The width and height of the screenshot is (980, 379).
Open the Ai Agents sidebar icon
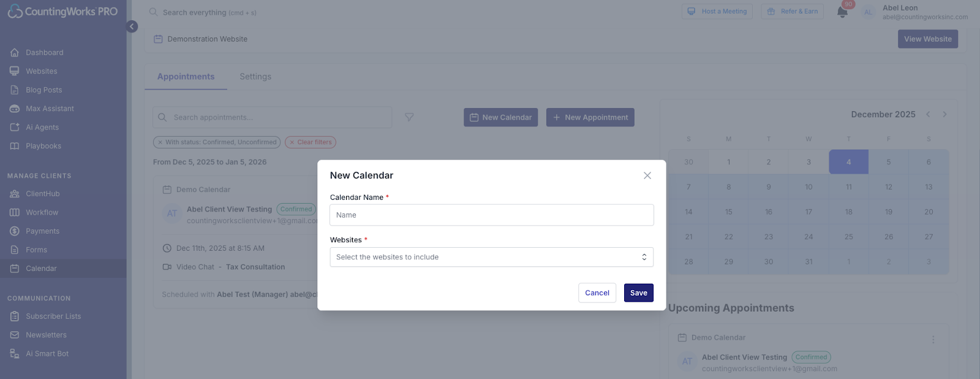(x=15, y=128)
